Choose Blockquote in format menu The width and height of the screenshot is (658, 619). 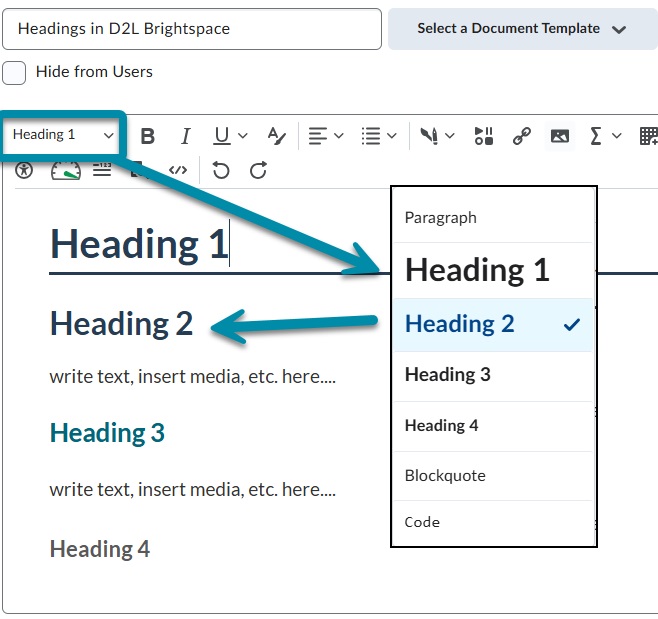point(493,476)
